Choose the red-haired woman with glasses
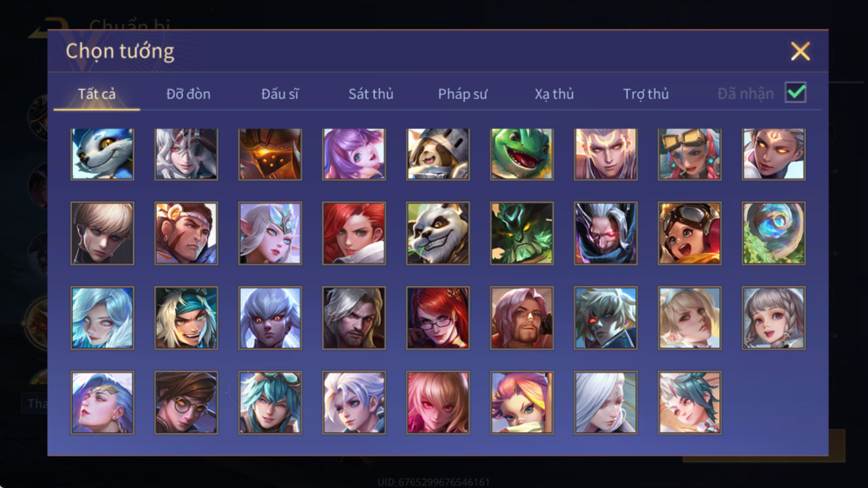 pyautogui.click(x=438, y=318)
